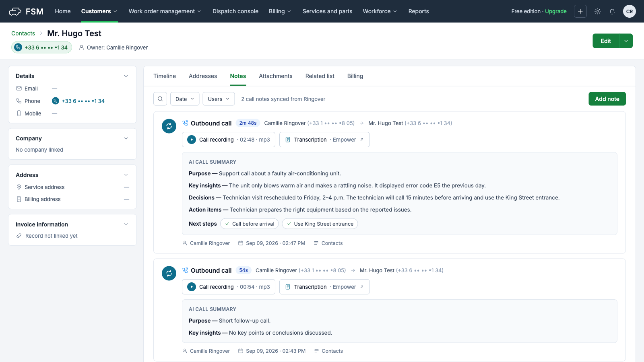This screenshot has width=644, height=362.
Task: Click the plus quick-create icon in header
Action: 580,11
